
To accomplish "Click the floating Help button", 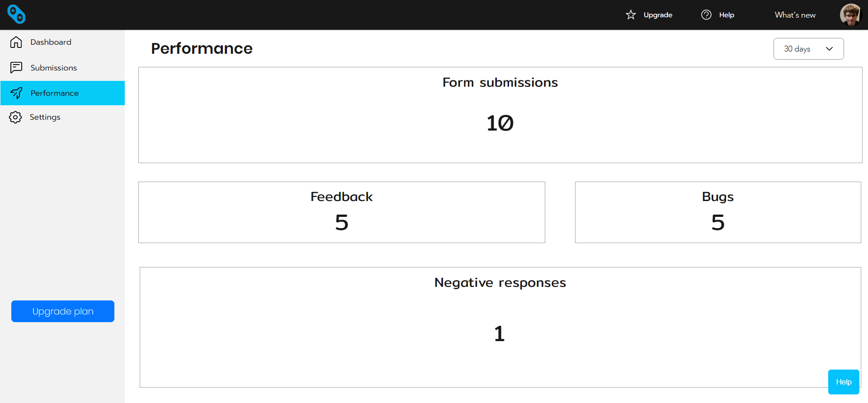I will click(x=843, y=382).
